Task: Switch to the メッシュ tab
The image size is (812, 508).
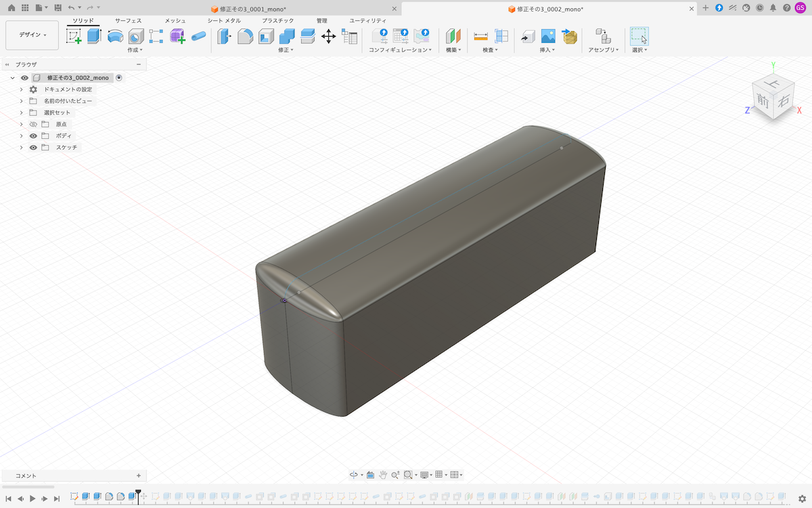Action: [x=175, y=21]
